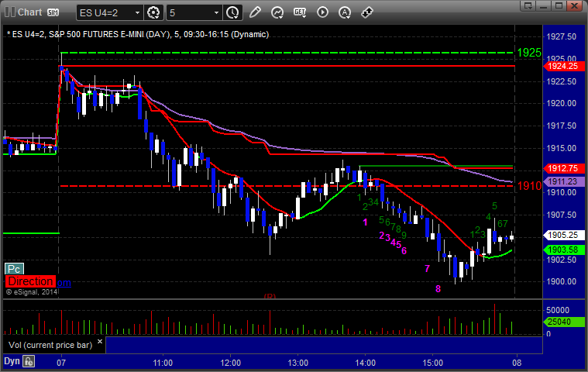This screenshot has height=372, width=588.
Task: Click the chart title ES U4=2 S&P 500 text
Action: (x=138, y=35)
